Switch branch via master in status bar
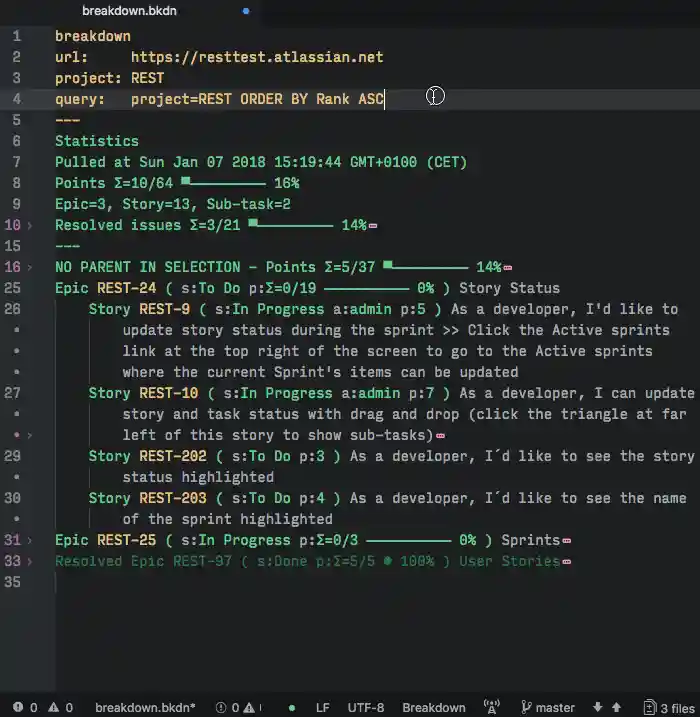Screen dimensions: 700x717 555,708
